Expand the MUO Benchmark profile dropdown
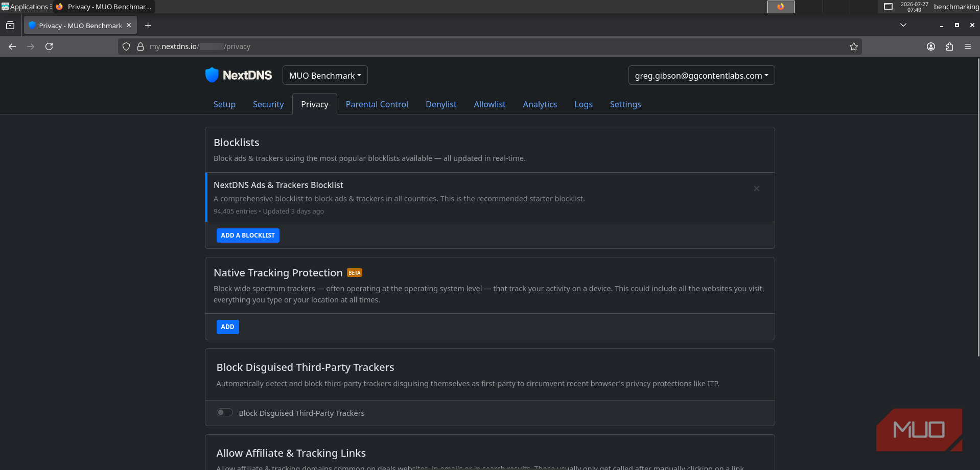Viewport: 980px width, 470px height. pos(325,76)
